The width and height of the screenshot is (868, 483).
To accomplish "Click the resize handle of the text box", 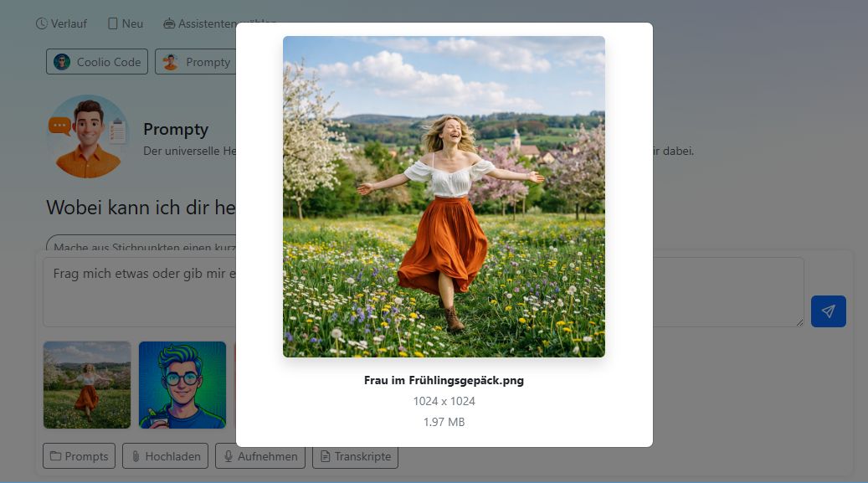I will [799, 322].
